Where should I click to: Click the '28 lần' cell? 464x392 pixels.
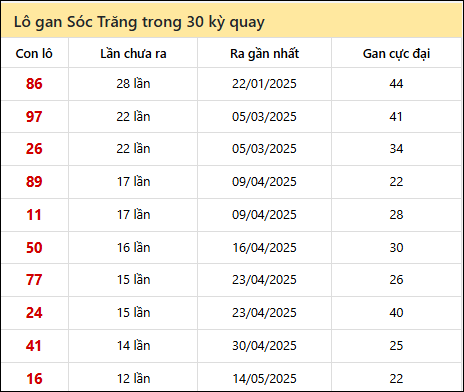point(133,84)
